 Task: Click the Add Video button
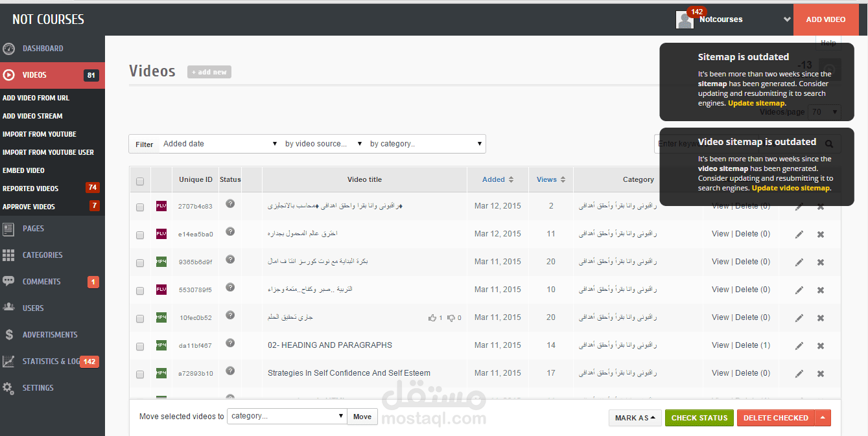[826, 19]
